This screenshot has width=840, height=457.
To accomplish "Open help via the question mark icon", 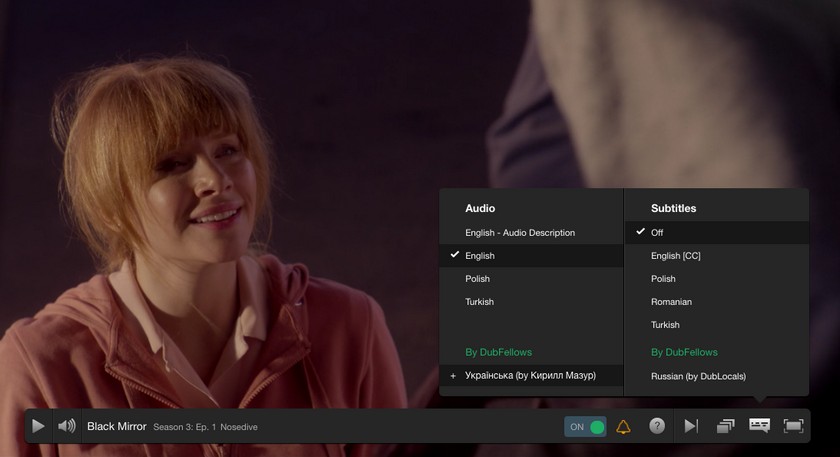I will click(x=657, y=426).
